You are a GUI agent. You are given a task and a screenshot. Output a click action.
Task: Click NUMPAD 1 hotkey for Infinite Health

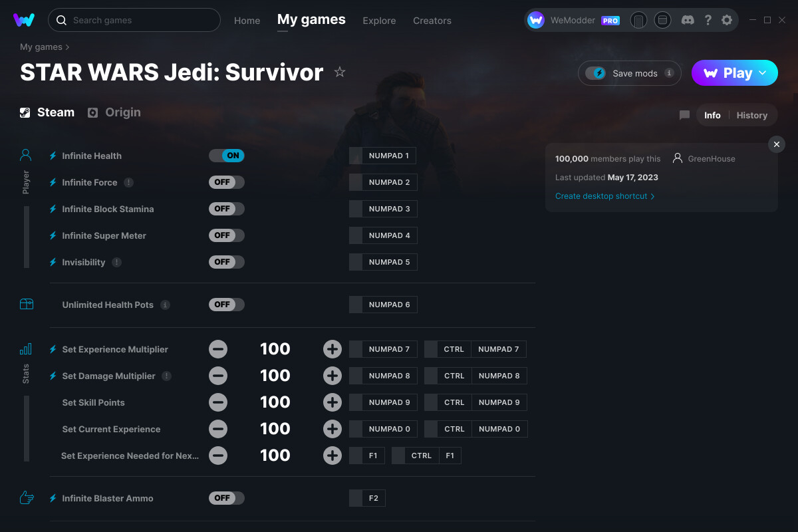(382, 156)
